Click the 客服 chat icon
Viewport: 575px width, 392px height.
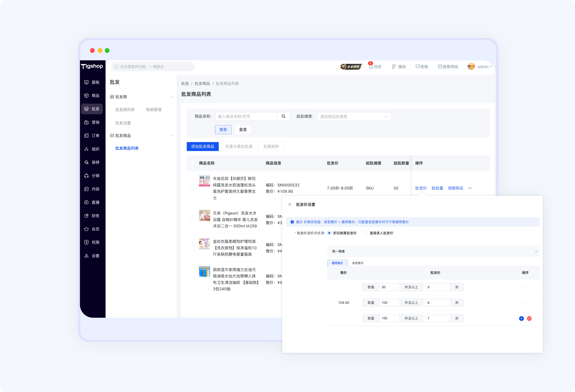pos(418,67)
